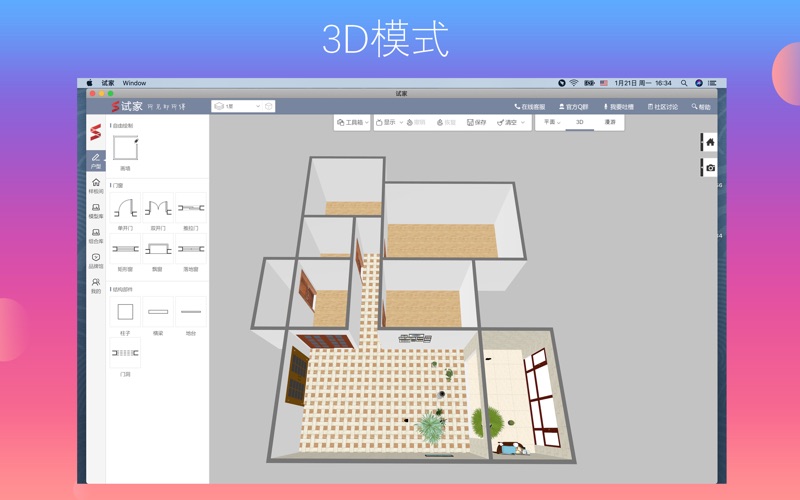Pick the 柱子 column structure icon
The image size is (800, 500).
click(125, 312)
